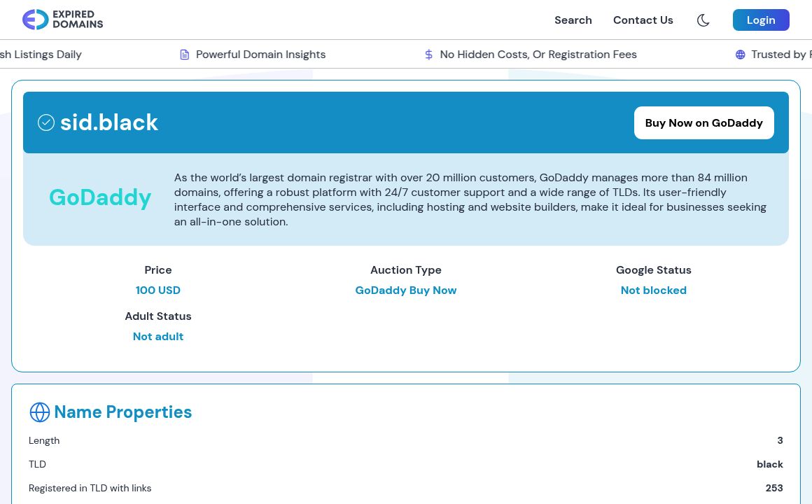812x504 pixels.
Task: Click Buy Now on GoDaddy
Action: pyautogui.click(x=704, y=122)
